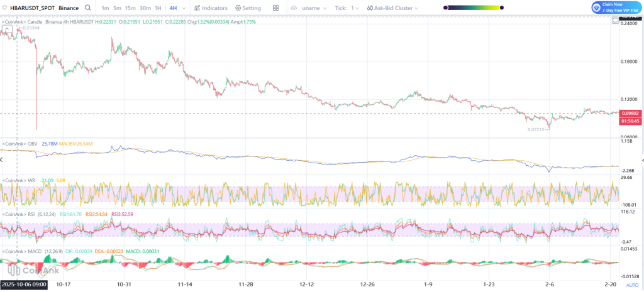Collapse the candle legend with the up-chevron button
Viewport: 644px width, 292px height.
click(x=7, y=30)
